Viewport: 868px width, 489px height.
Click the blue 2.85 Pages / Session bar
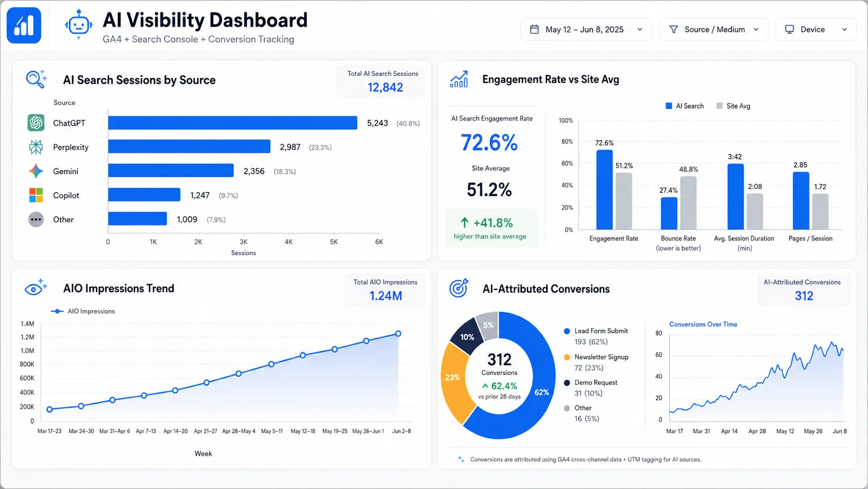pos(801,201)
